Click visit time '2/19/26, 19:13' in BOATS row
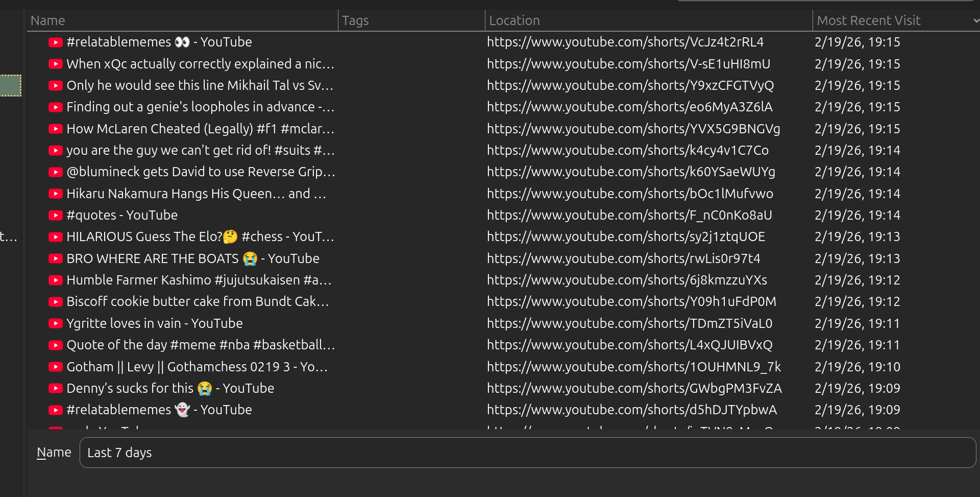 coord(857,258)
